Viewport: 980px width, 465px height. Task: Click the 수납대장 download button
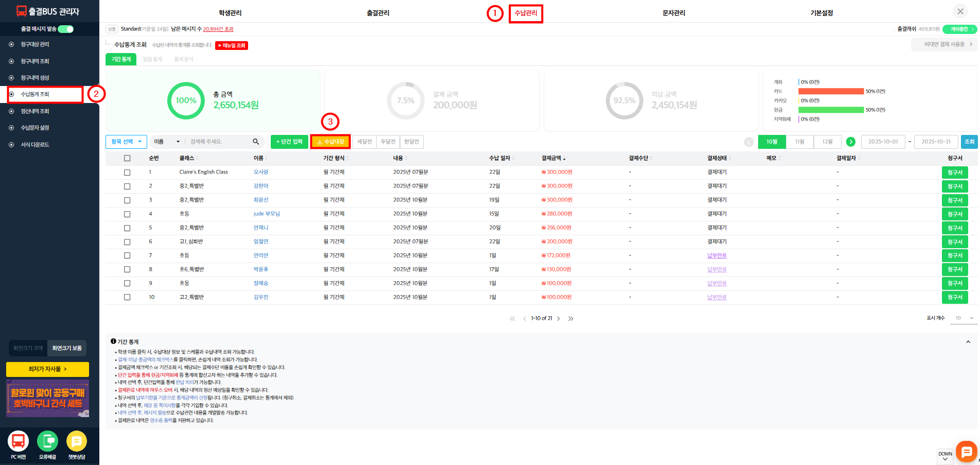coord(330,142)
